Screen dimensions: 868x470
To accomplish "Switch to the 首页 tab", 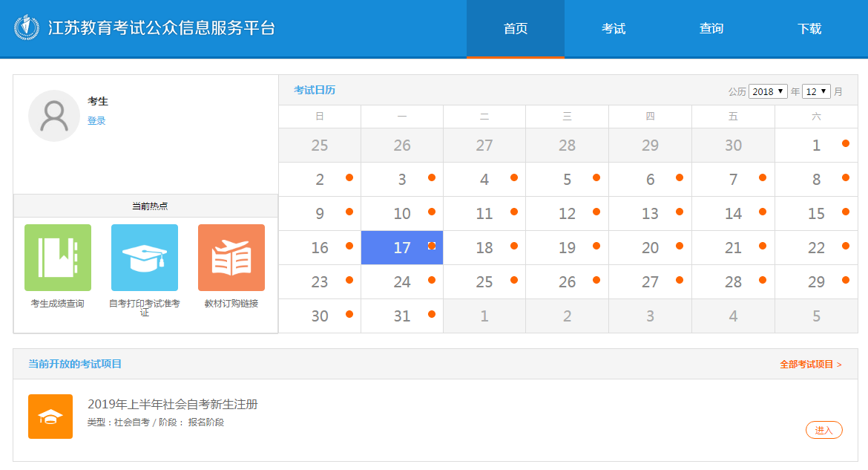I will pos(516,29).
